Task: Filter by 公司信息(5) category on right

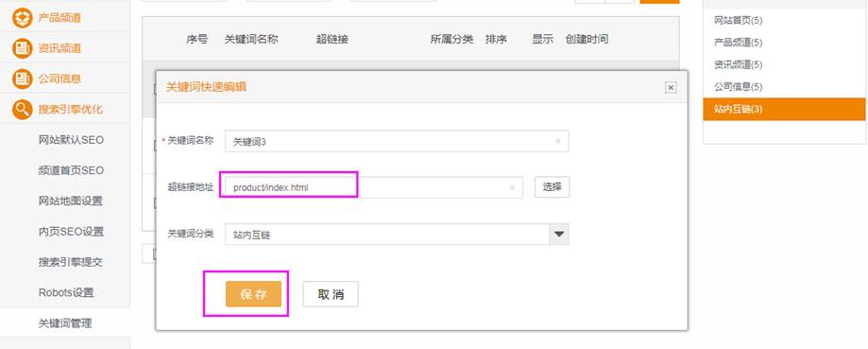Action: tap(738, 87)
